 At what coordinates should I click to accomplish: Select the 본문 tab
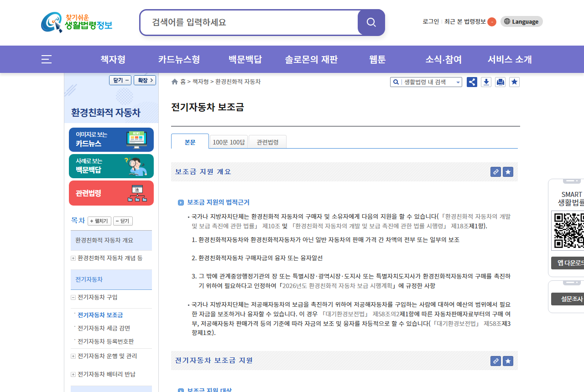190,141
